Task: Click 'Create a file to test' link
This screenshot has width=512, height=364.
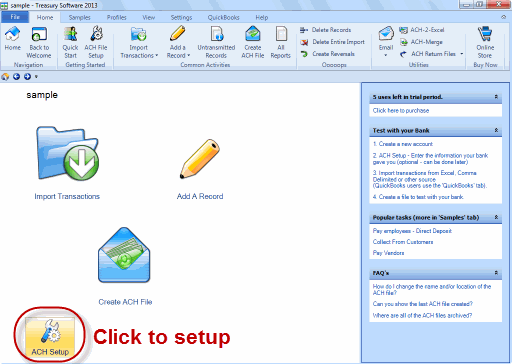Action: click(418, 197)
